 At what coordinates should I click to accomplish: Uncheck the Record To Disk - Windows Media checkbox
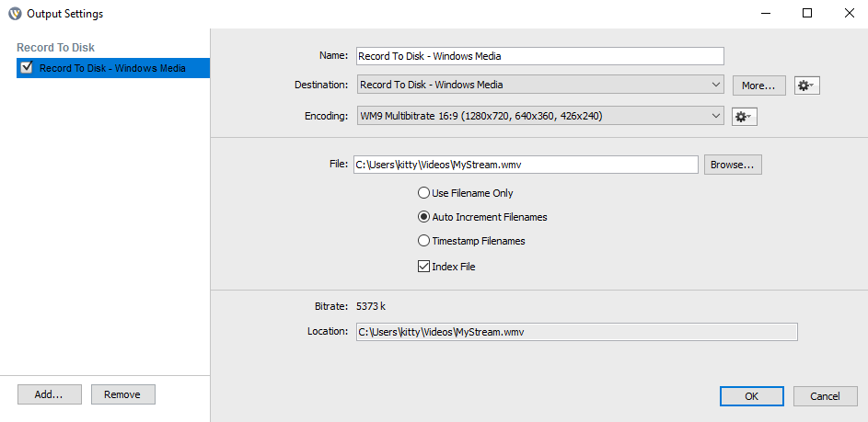tap(27, 68)
